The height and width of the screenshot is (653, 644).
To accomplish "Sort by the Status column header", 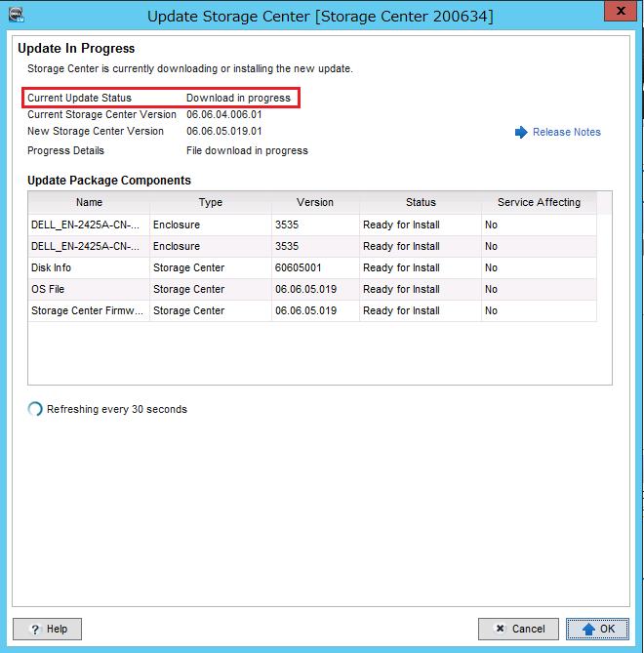I will click(x=421, y=202).
